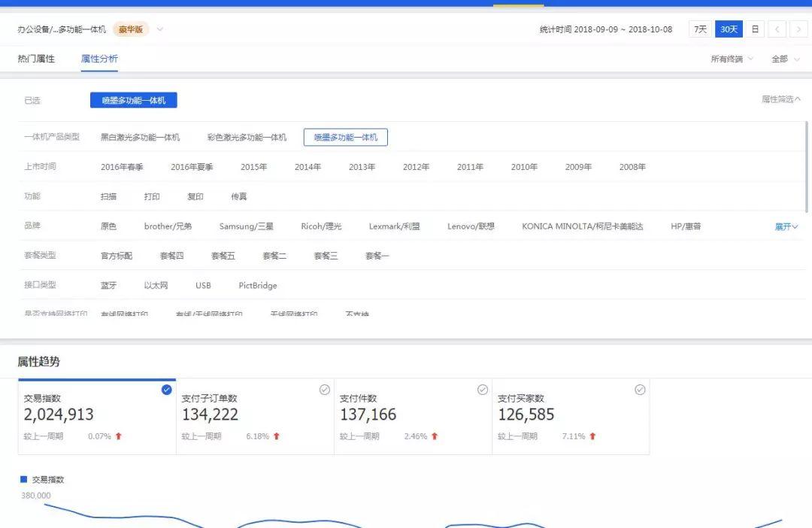The height and width of the screenshot is (528, 812).
Task: Collapse the 属性筛选 filter panel
Action: point(780,98)
